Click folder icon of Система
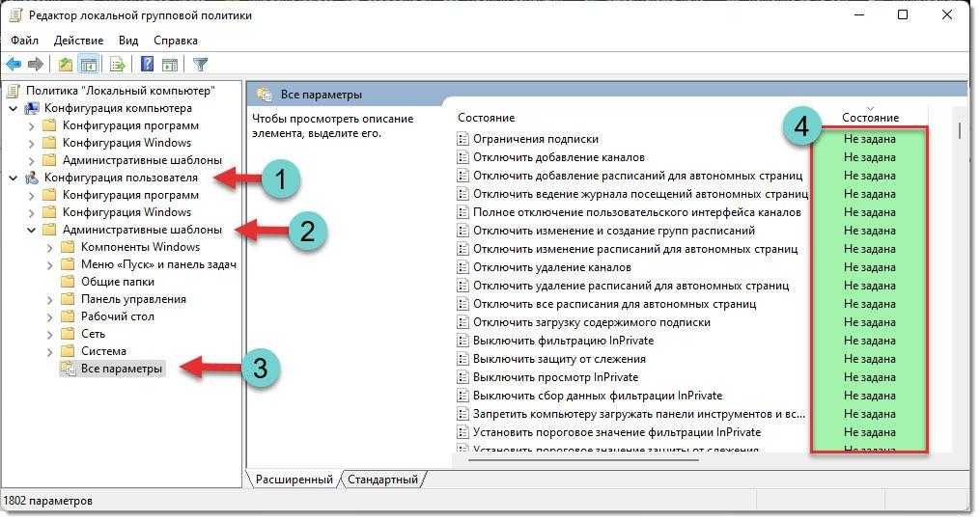980x521 pixels. (x=69, y=352)
